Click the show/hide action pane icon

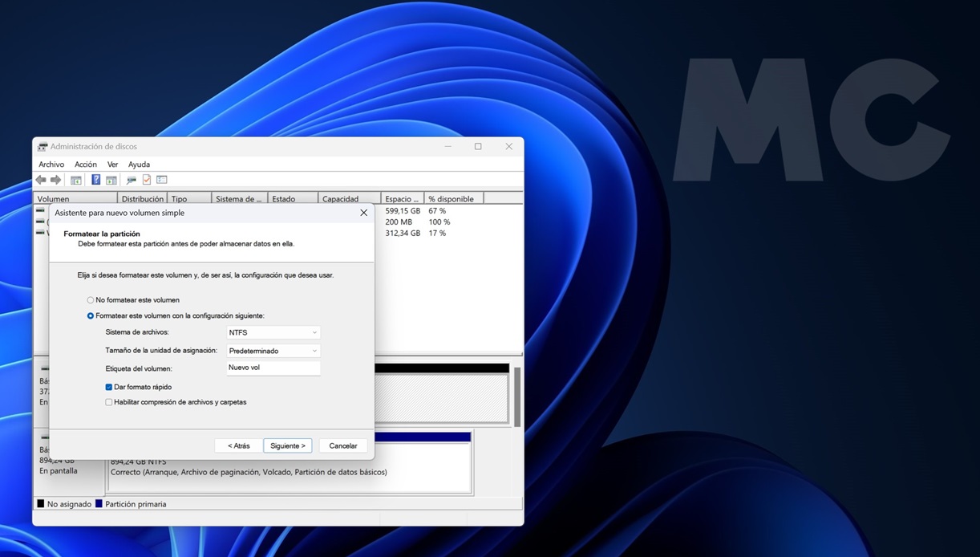coord(111,180)
